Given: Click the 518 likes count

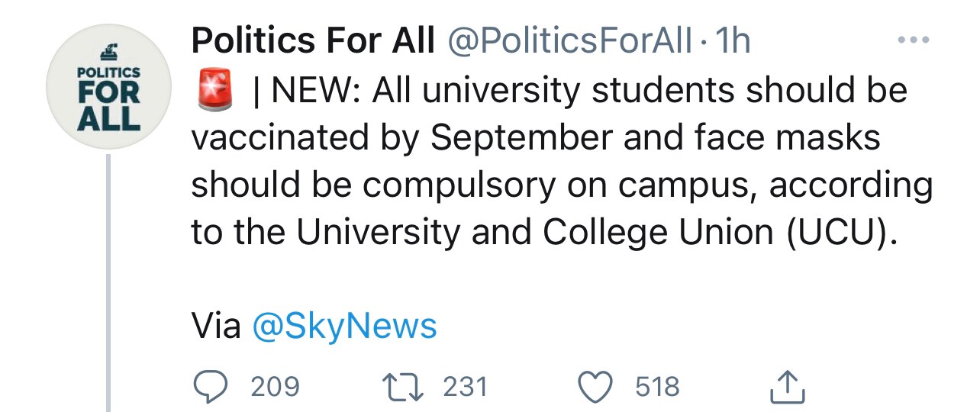Looking at the screenshot, I should 657,387.
